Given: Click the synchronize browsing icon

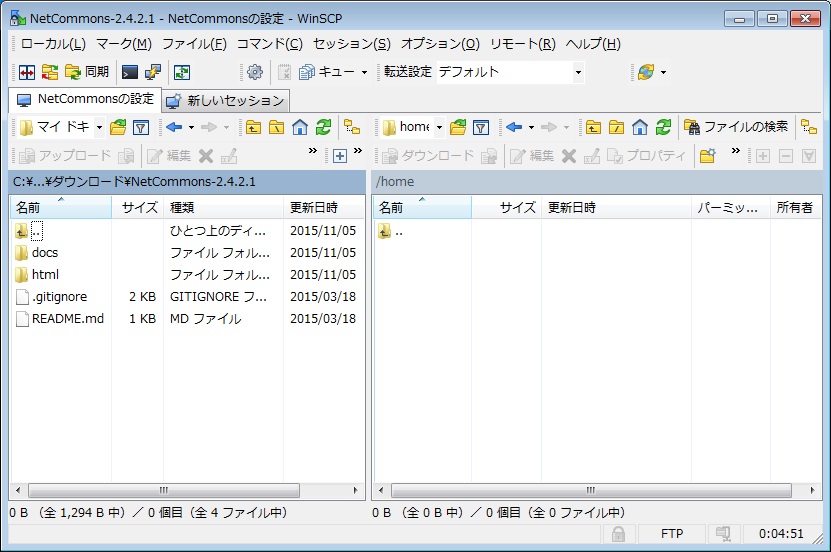Looking at the screenshot, I should 50,72.
